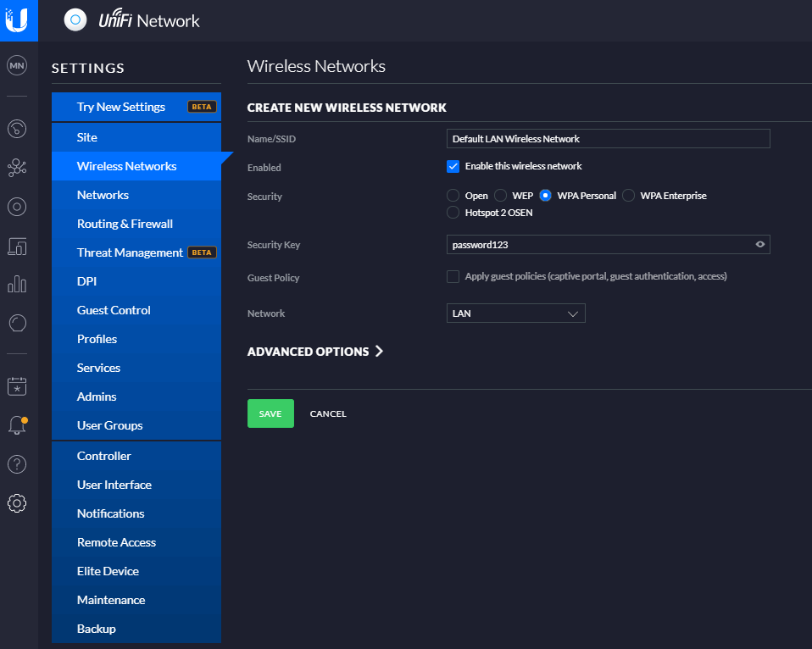This screenshot has width=812, height=649.
Task: Open Elite Device settings
Action: click(136, 571)
